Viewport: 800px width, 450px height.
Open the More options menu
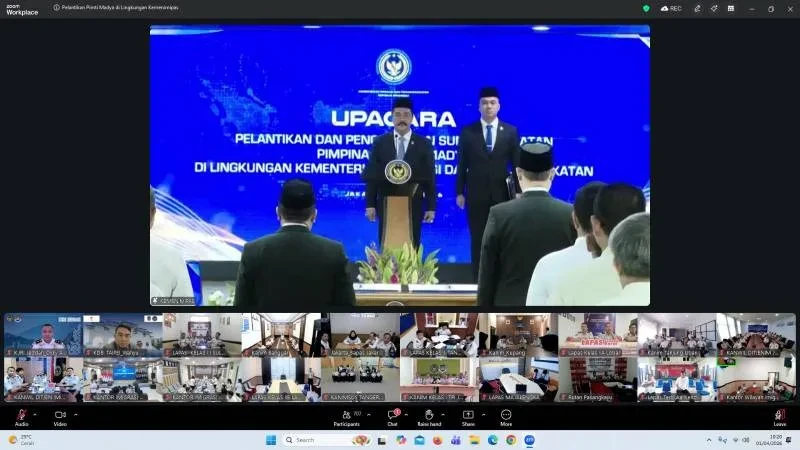[x=506, y=415]
